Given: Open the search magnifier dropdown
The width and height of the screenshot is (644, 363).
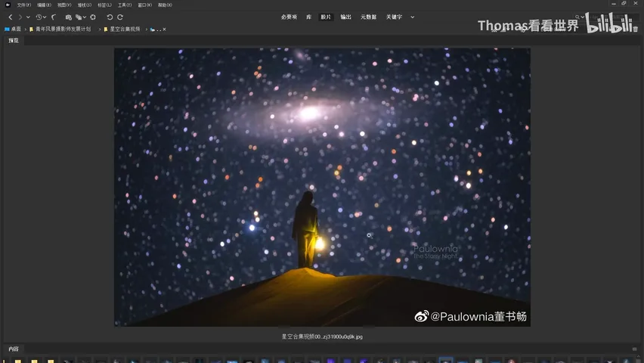Looking at the screenshot, I should tap(580, 17).
